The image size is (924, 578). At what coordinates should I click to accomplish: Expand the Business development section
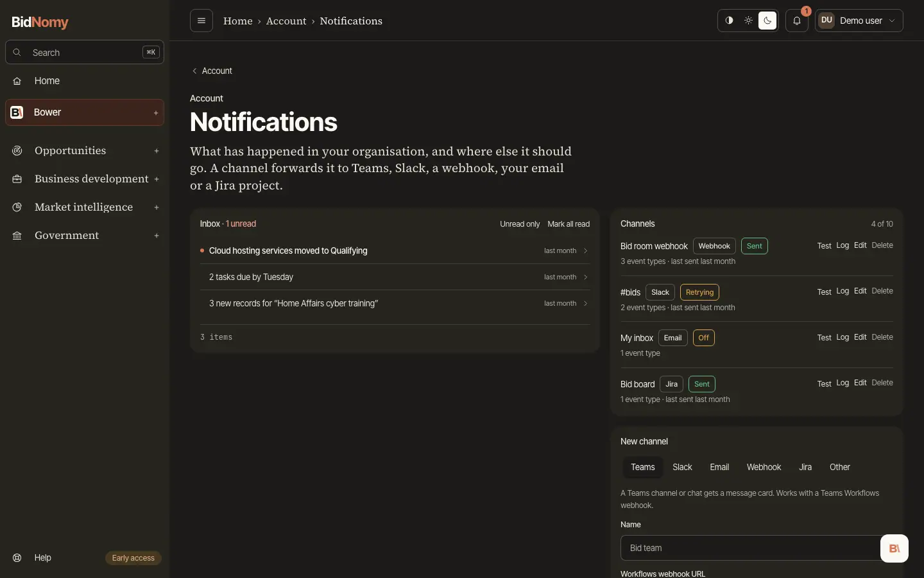[157, 179]
